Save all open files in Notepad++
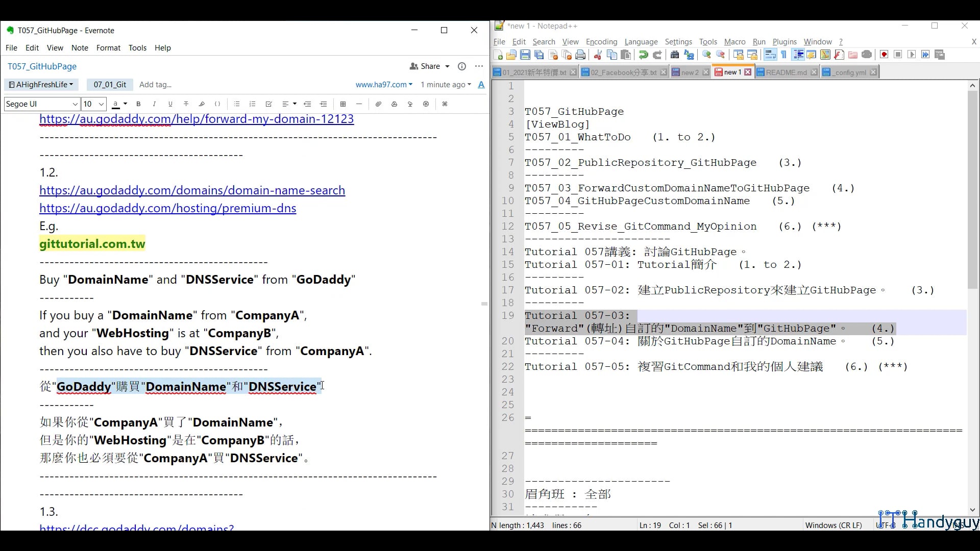The height and width of the screenshot is (551, 980). pos(539,55)
